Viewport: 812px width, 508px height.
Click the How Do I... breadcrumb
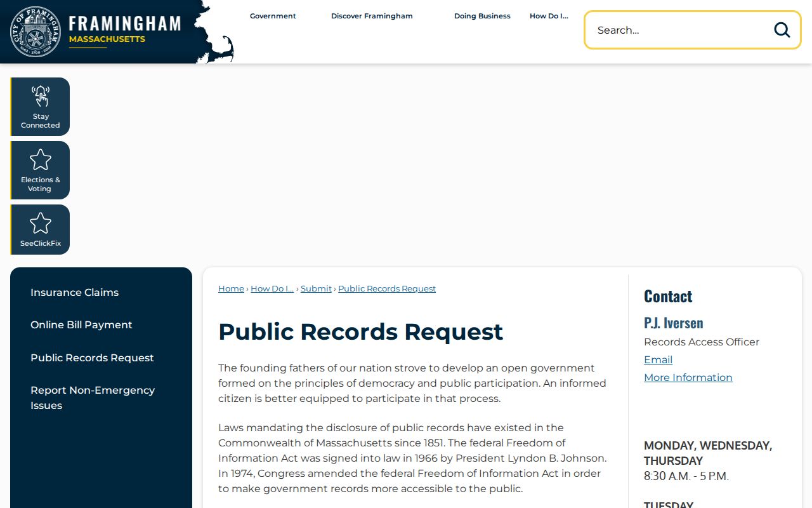pyautogui.click(x=272, y=288)
